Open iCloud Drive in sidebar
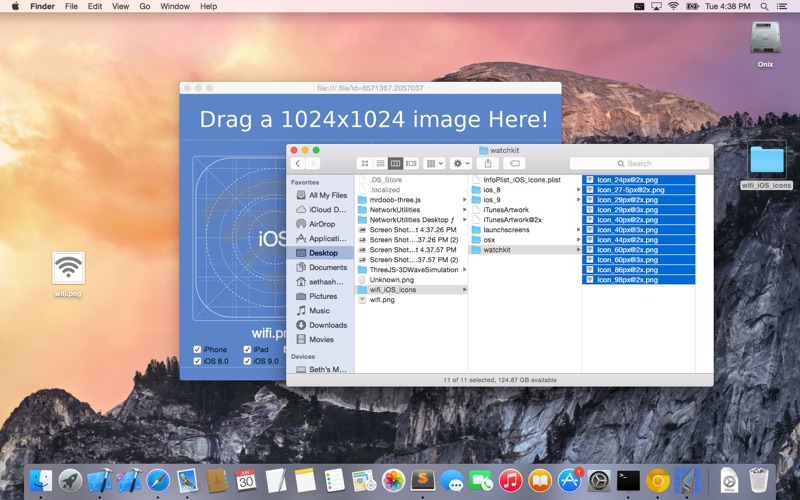This screenshot has height=500, width=800. [321, 209]
